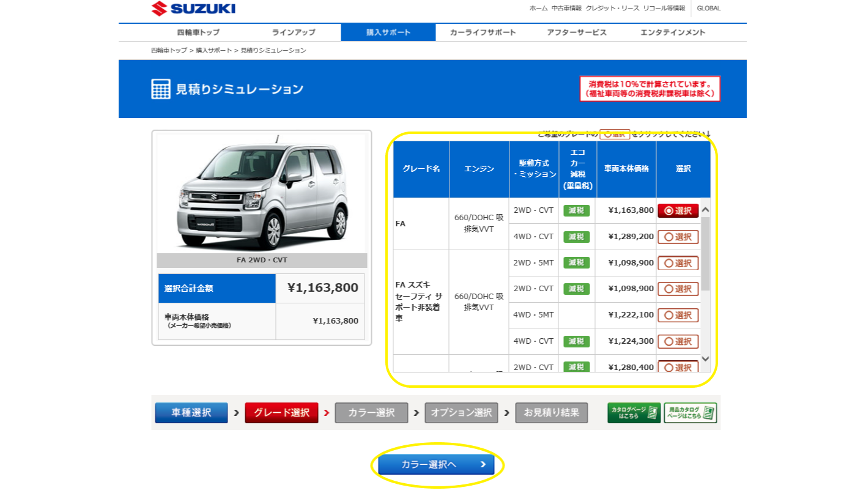
Task: Click 四輪車トップ in the breadcrumb
Action: pos(169,51)
